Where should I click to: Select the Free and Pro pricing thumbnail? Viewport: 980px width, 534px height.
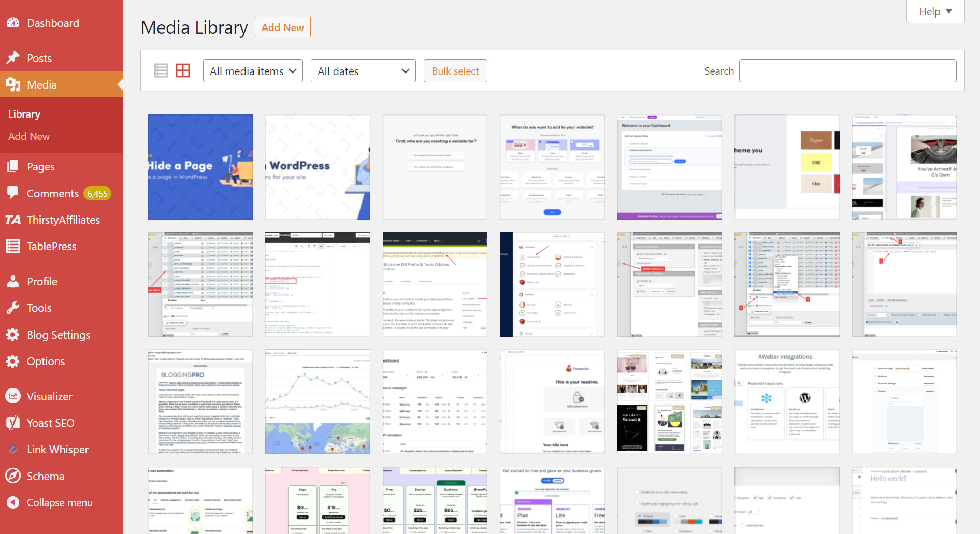point(318,500)
